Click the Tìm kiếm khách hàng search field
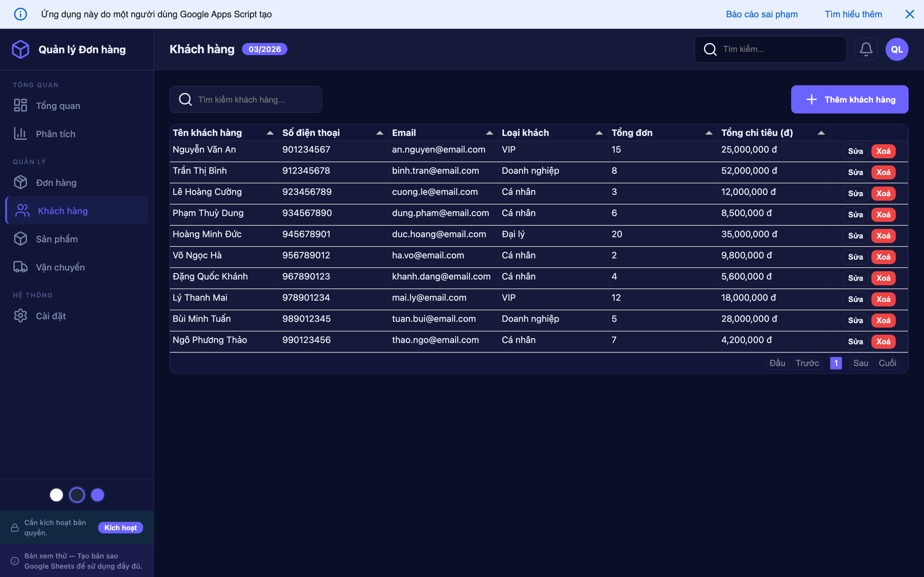924x577 pixels. [x=245, y=99]
